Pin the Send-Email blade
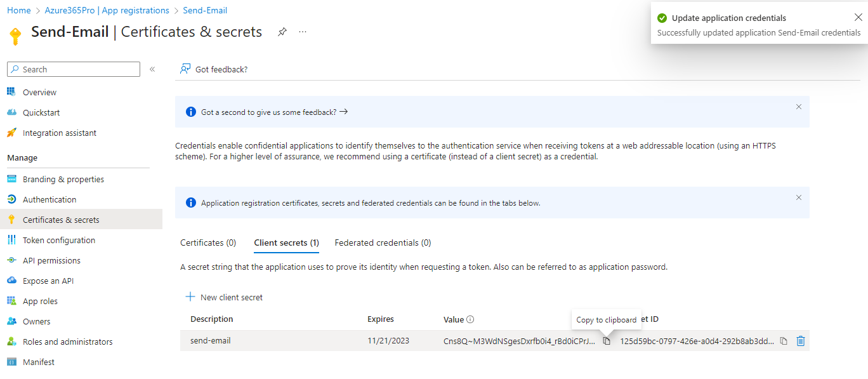The height and width of the screenshot is (379, 868). [282, 32]
